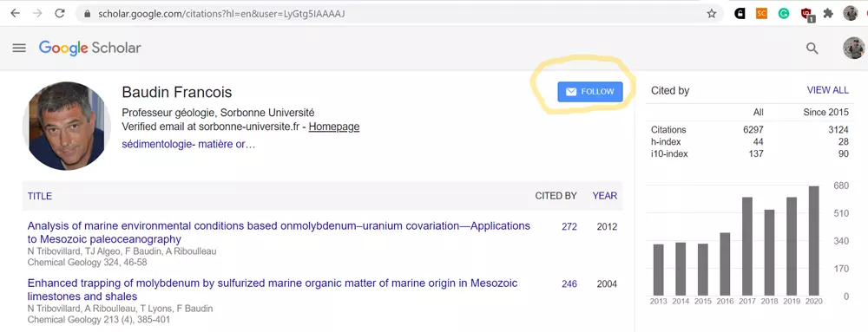
Task: Open the black G extension icon
Action: (x=740, y=14)
